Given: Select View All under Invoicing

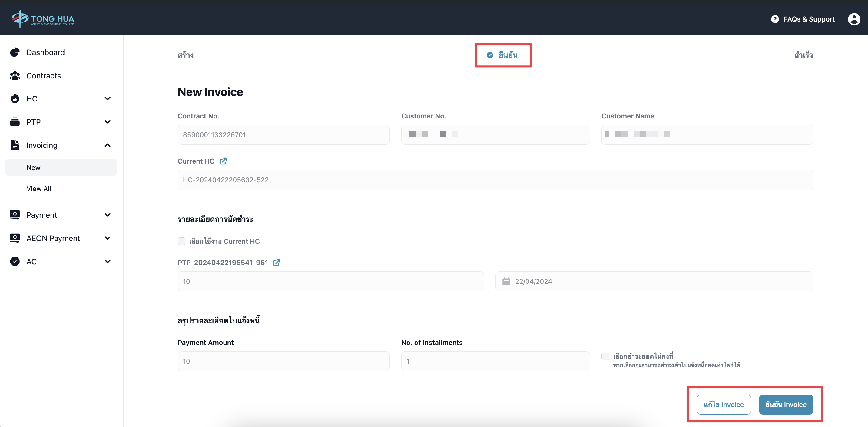Looking at the screenshot, I should click(x=39, y=189).
